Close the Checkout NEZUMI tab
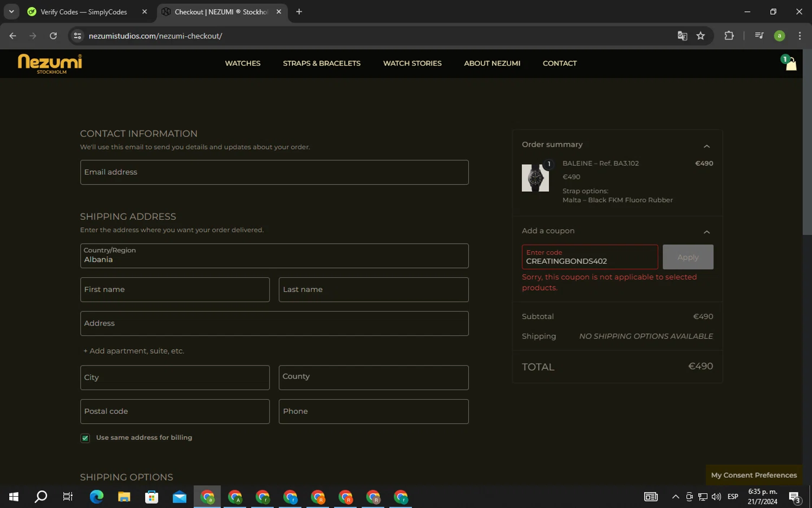Screen dimensions: 812x508 click(x=279, y=11)
